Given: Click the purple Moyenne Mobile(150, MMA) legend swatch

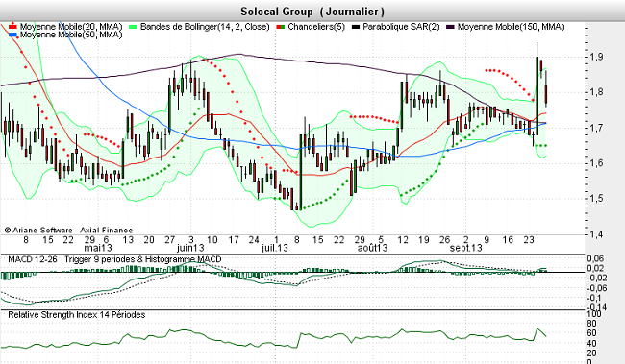Looking at the screenshot, I should (x=450, y=27).
